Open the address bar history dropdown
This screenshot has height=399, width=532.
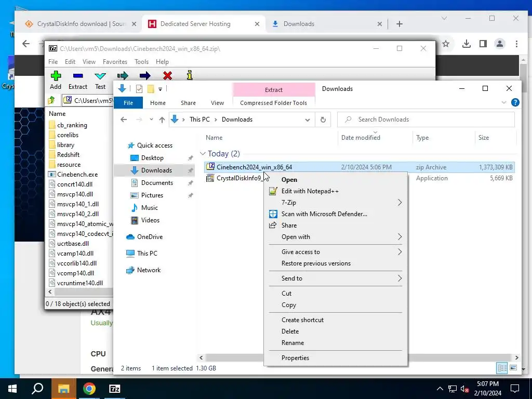pyautogui.click(x=308, y=119)
